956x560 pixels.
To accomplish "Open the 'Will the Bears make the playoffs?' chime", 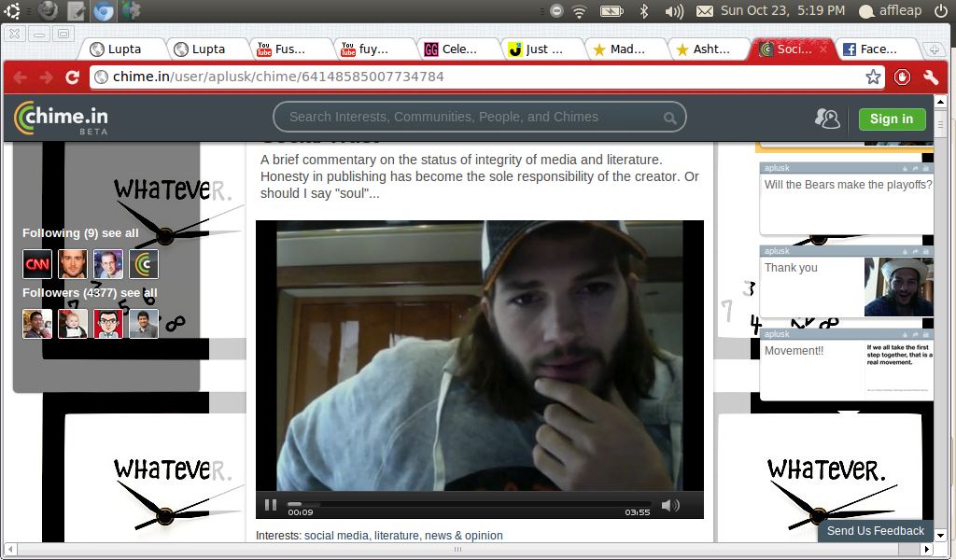I will click(848, 185).
